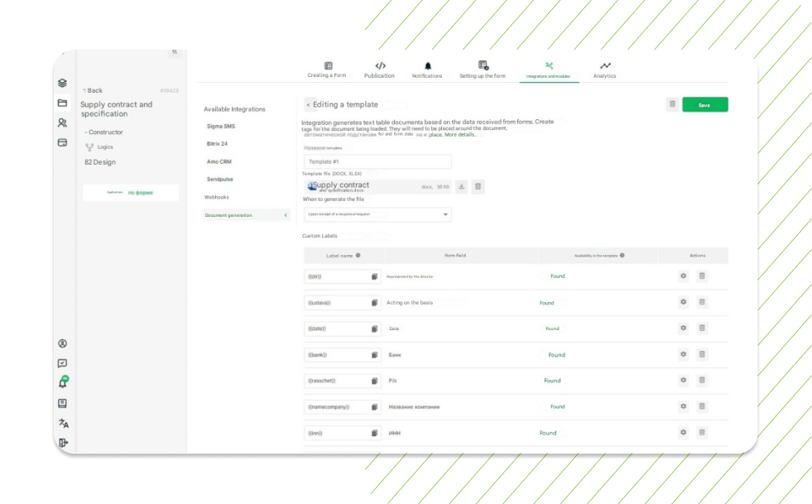Click the trash icon beside Save
This screenshot has width=812, height=504.
[672, 104]
